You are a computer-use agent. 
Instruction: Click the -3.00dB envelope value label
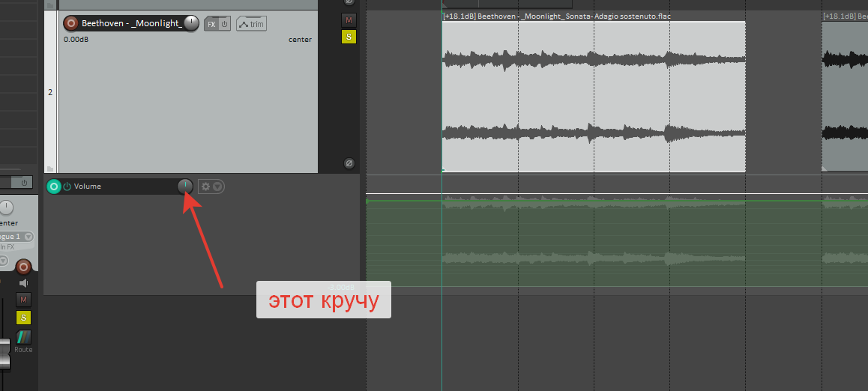[341, 288]
